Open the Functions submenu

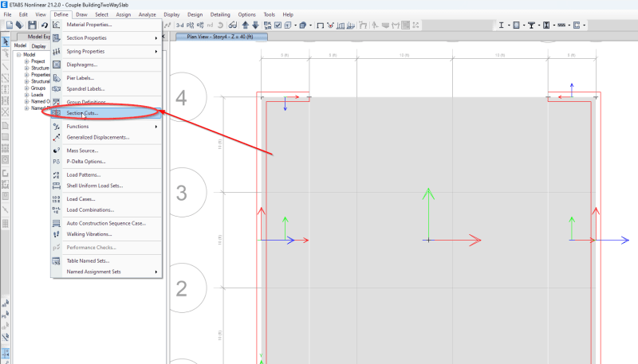tap(156, 127)
